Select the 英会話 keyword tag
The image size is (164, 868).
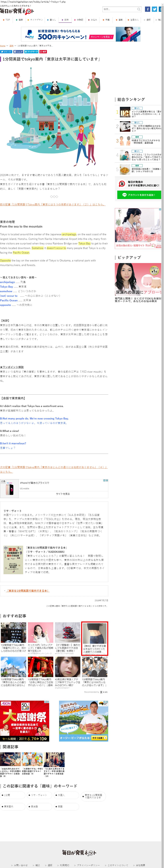pos(40,807)
